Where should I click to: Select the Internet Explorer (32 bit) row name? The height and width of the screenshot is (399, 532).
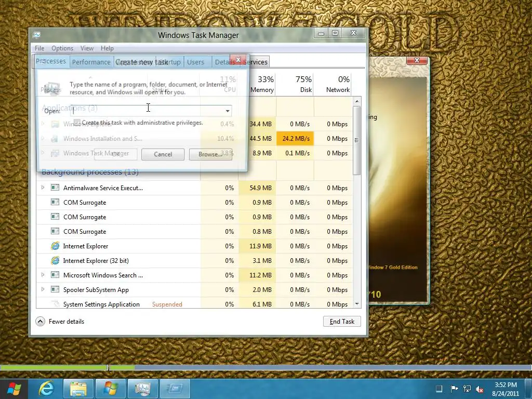(96, 261)
